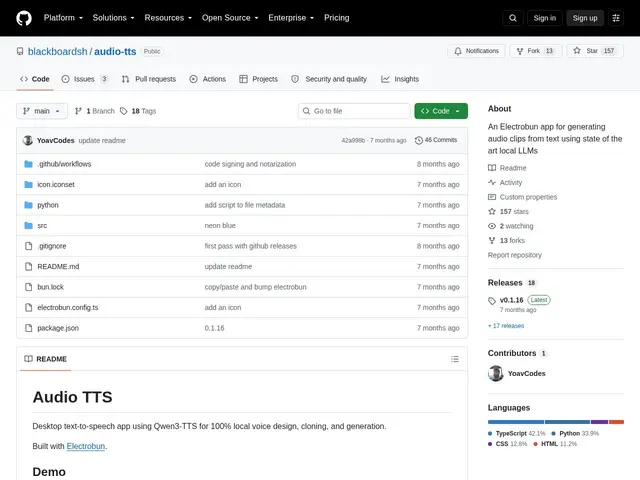Click the bun.lock file icon
The height and width of the screenshot is (480, 640).
(28, 287)
